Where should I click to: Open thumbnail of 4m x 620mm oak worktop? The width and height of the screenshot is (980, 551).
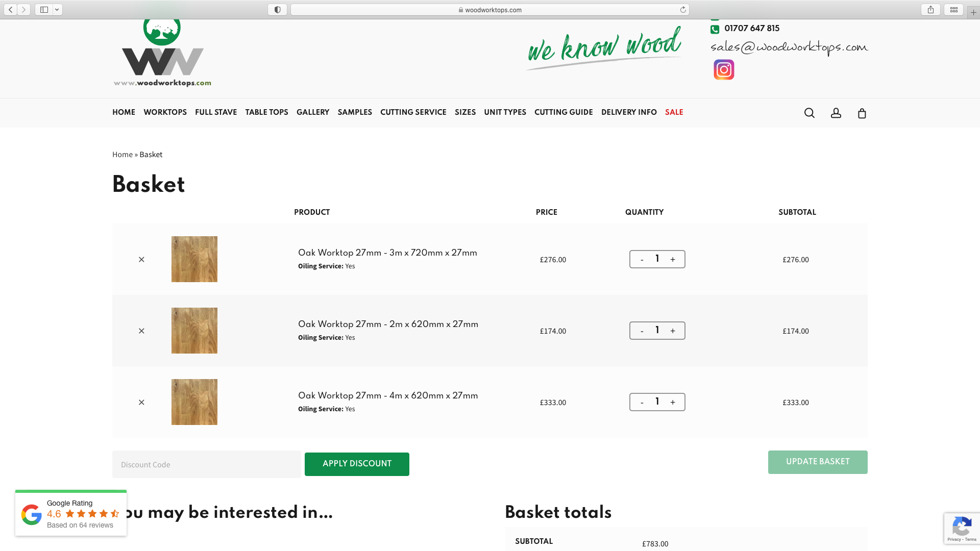click(194, 402)
